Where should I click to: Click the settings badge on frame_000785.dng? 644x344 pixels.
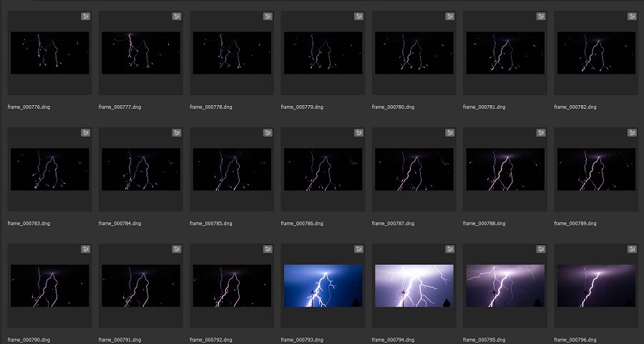tap(268, 132)
